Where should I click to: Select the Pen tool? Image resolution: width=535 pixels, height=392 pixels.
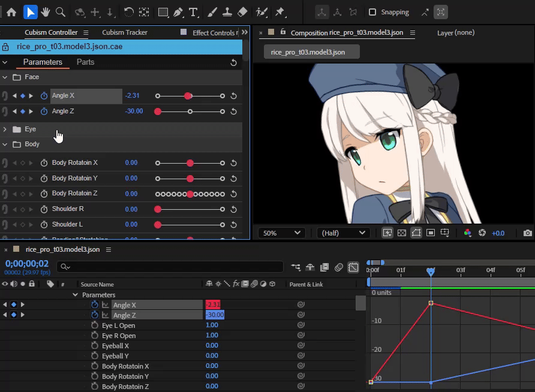178,12
